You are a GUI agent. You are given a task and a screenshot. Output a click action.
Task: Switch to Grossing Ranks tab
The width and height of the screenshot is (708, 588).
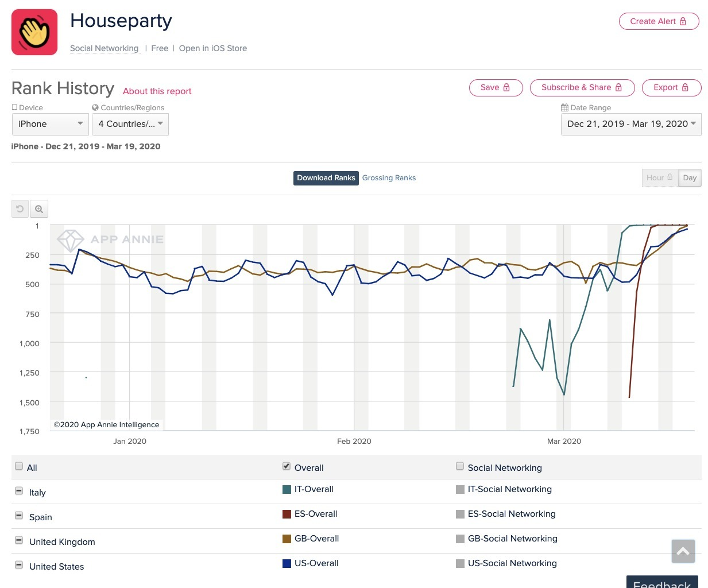pyautogui.click(x=389, y=178)
